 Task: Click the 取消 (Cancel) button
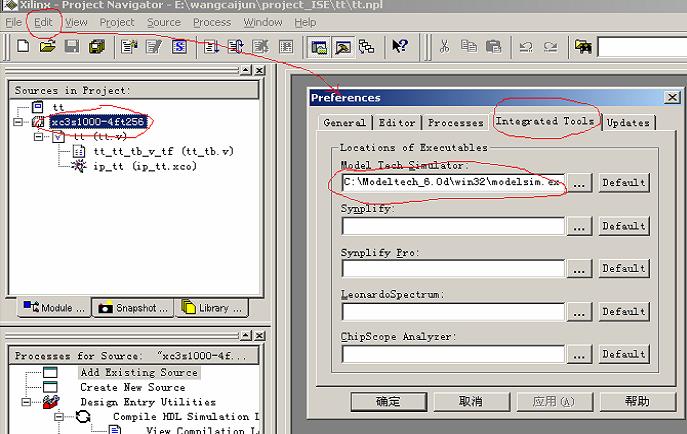point(471,402)
